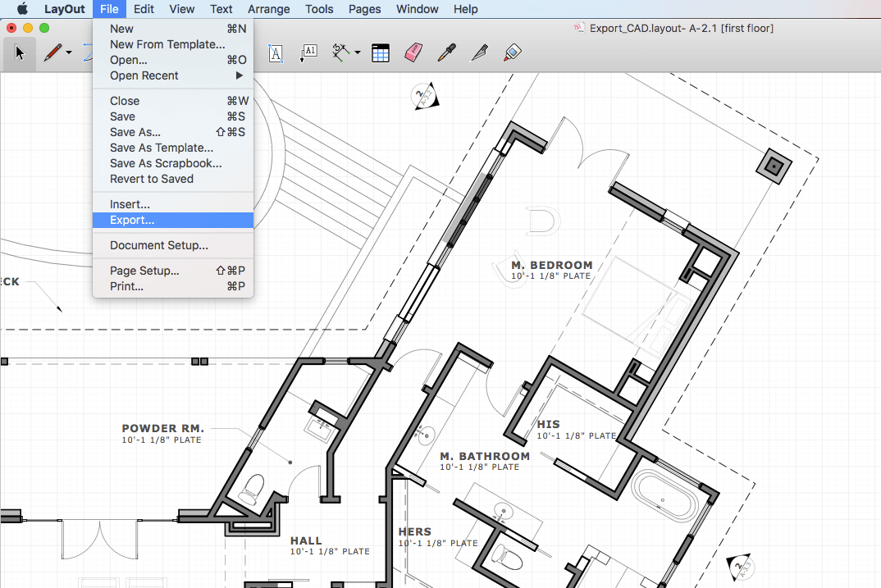Click the document icon in title bar

[x=578, y=28]
